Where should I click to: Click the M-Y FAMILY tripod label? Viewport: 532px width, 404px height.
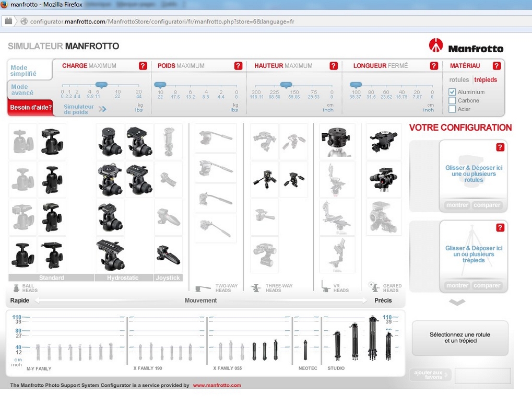click(39, 368)
